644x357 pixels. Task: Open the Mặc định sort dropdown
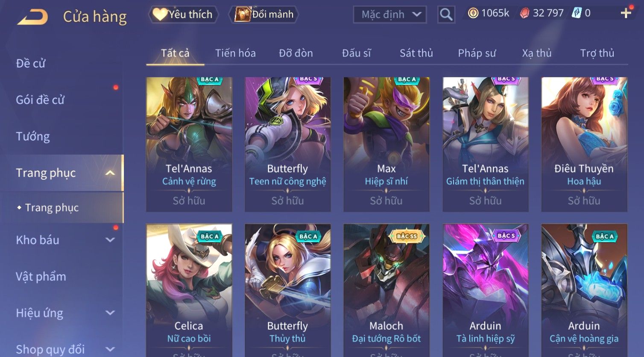[x=389, y=15]
